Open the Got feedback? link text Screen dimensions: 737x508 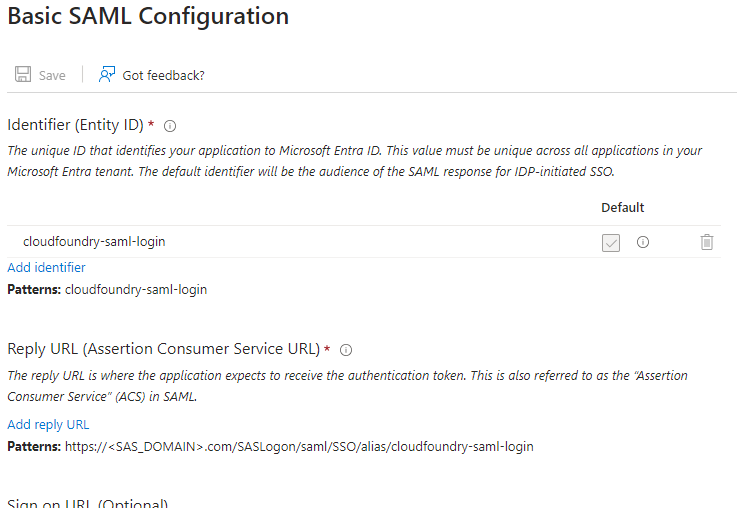click(163, 75)
